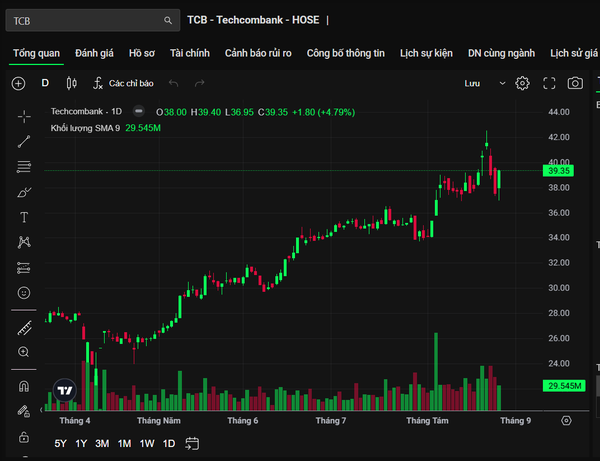Collapse the Techcombank legend with minus button

click(x=139, y=111)
